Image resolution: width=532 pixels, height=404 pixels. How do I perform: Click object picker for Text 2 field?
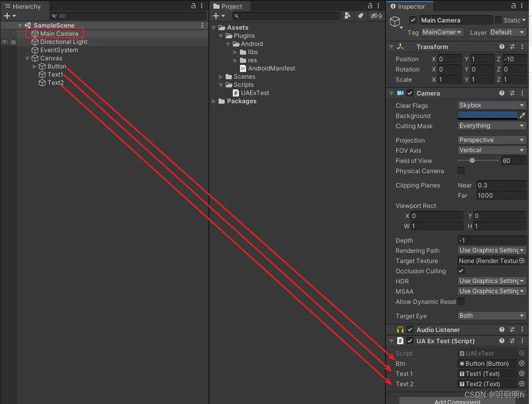(522, 384)
